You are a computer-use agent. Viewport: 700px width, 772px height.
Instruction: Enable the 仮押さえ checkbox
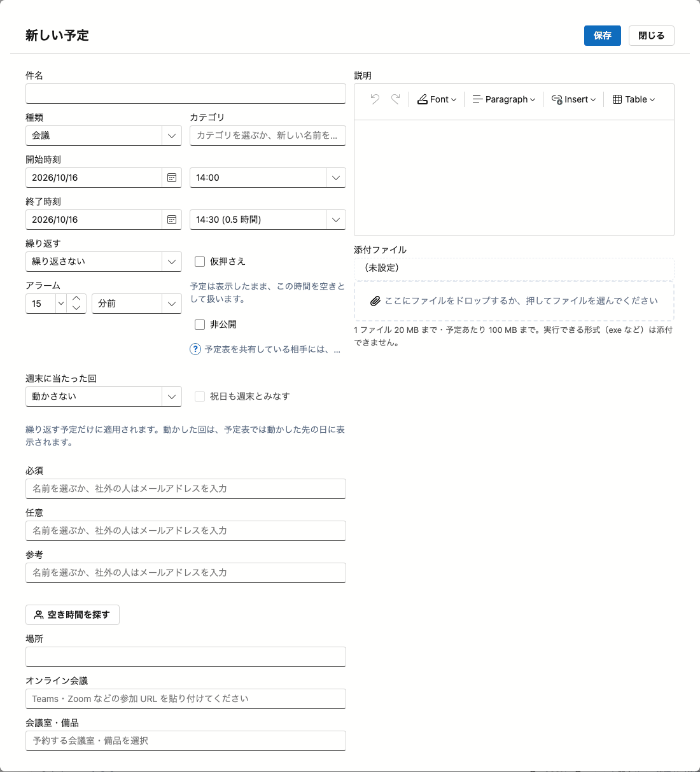200,262
